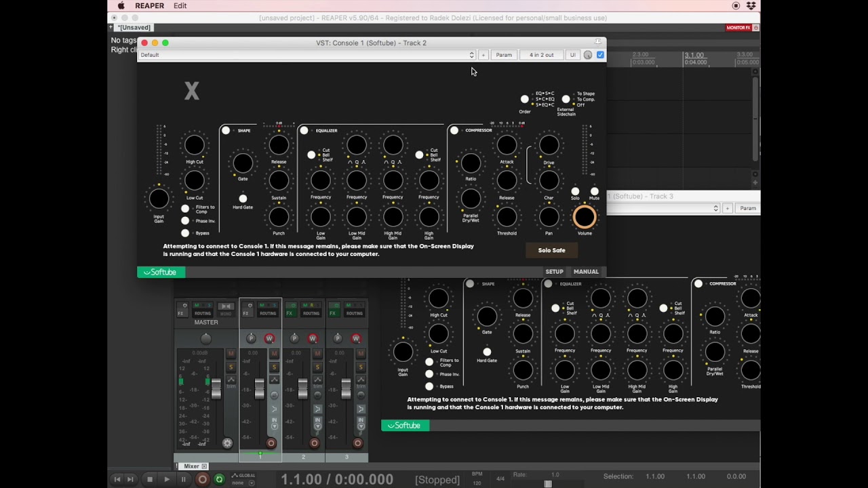Click the transport Stop button
The image size is (868, 488).
click(150, 479)
